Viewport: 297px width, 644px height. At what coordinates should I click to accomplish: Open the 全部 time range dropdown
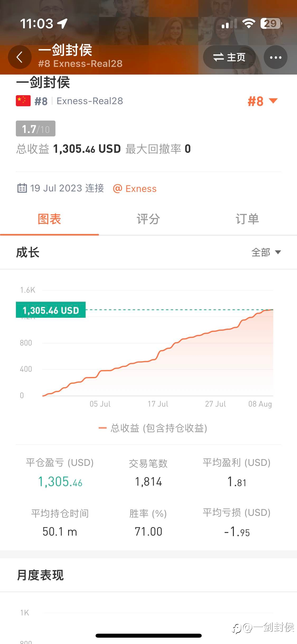[266, 252]
